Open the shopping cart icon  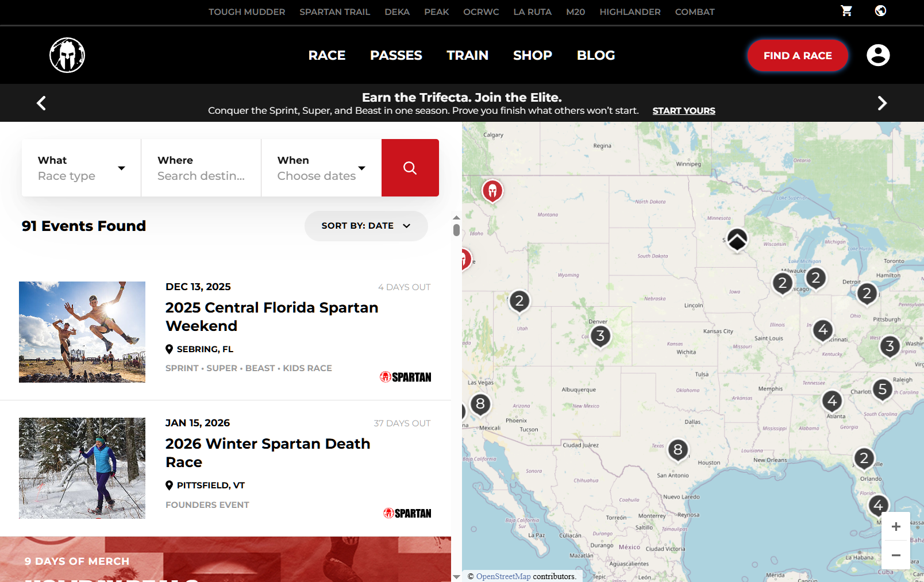[846, 11]
